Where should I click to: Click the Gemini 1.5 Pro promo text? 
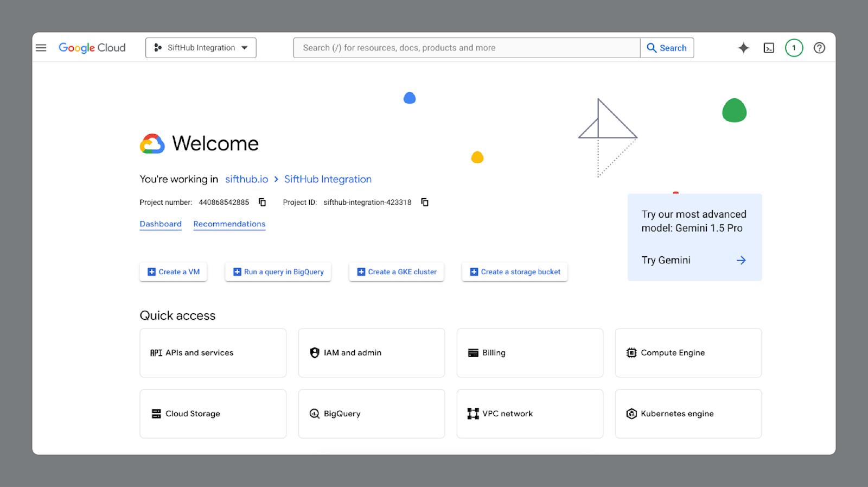[694, 222]
